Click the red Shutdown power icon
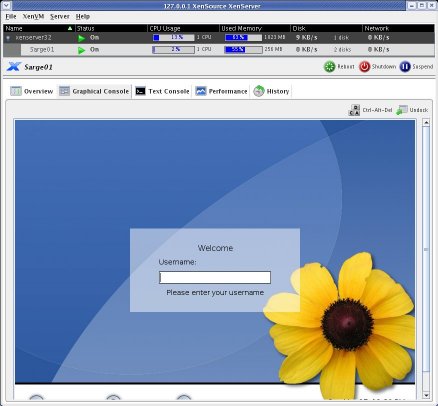The image size is (438, 406). tap(364, 67)
